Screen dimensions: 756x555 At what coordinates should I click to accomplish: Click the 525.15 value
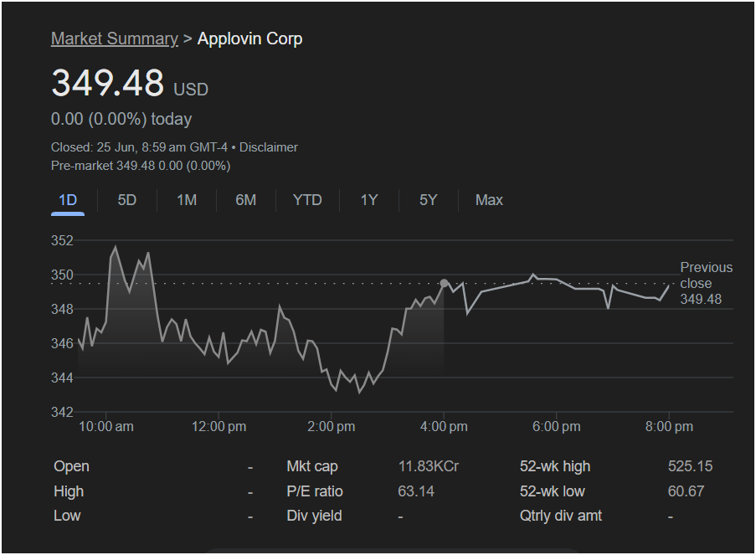(691, 466)
